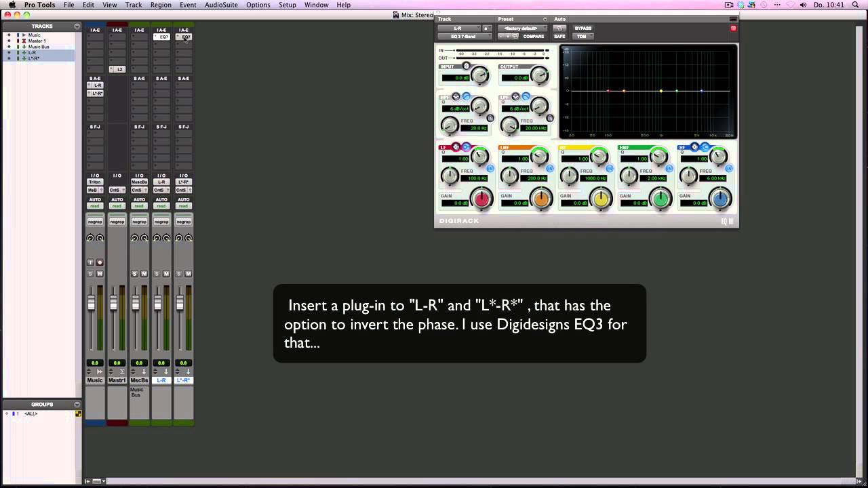Open the plug-in settings library icon
Image resolution: width=868 pixels, height=488 pixels.
[x=515, y=36]
